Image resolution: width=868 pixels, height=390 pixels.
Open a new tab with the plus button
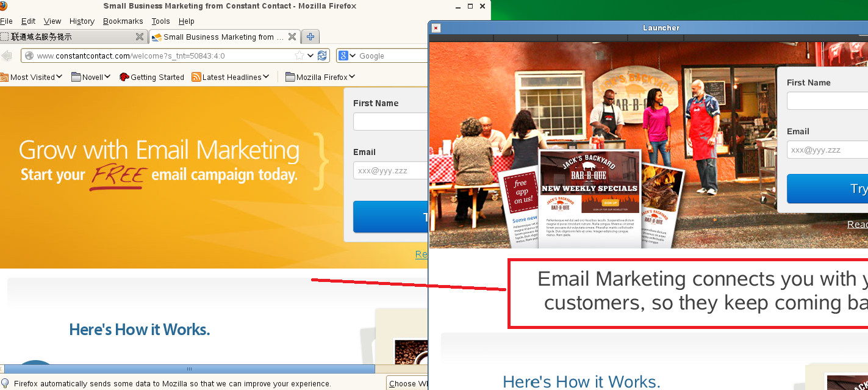point(310,37)
